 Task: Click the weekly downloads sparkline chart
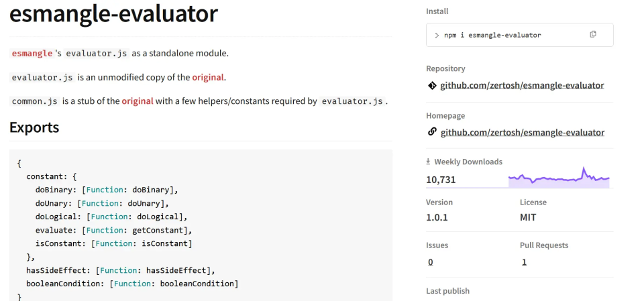[559, 178]
